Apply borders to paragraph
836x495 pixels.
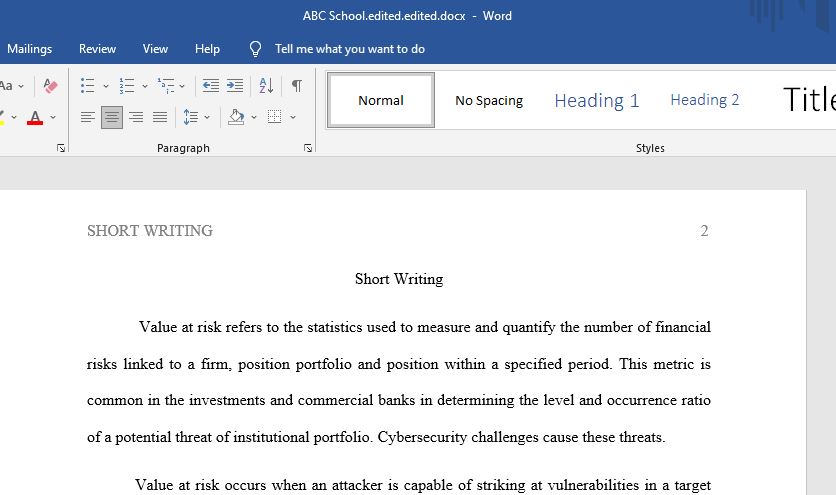coord(275,117)
